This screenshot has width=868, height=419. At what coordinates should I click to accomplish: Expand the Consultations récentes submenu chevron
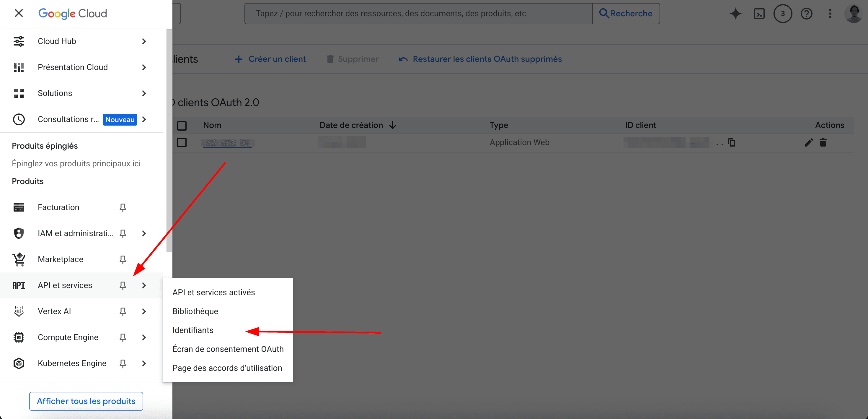144,119
